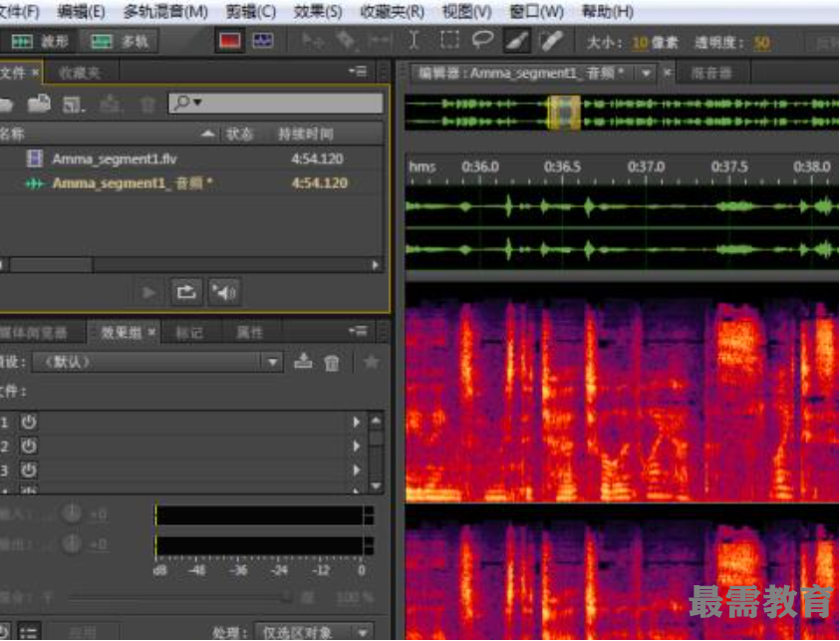Screen dimensions: 840x641
Task: Select the Razor tool in the toolbar
Action: pos(346,41)
